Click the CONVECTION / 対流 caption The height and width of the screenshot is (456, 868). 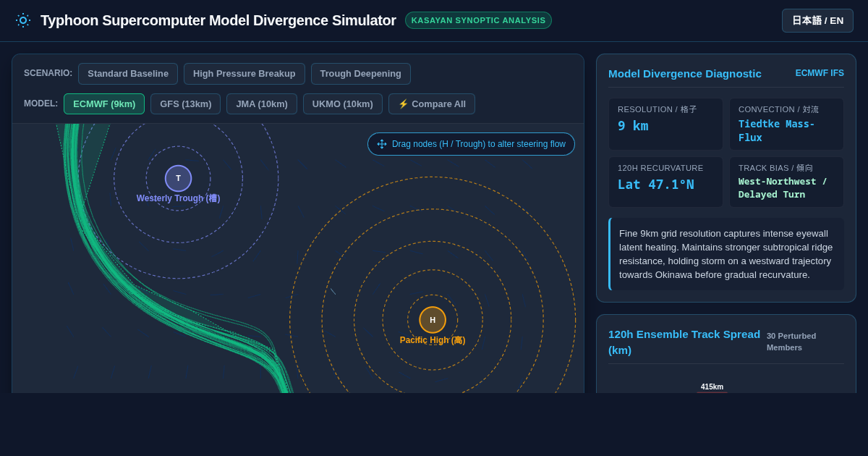tap(779, 109)
